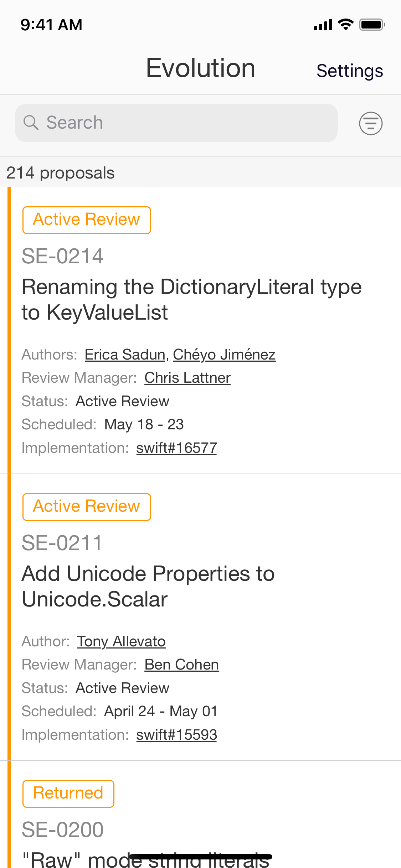Tap Active Review badge on SE-0211
The image size is (401, 868).
pos(87,507)
